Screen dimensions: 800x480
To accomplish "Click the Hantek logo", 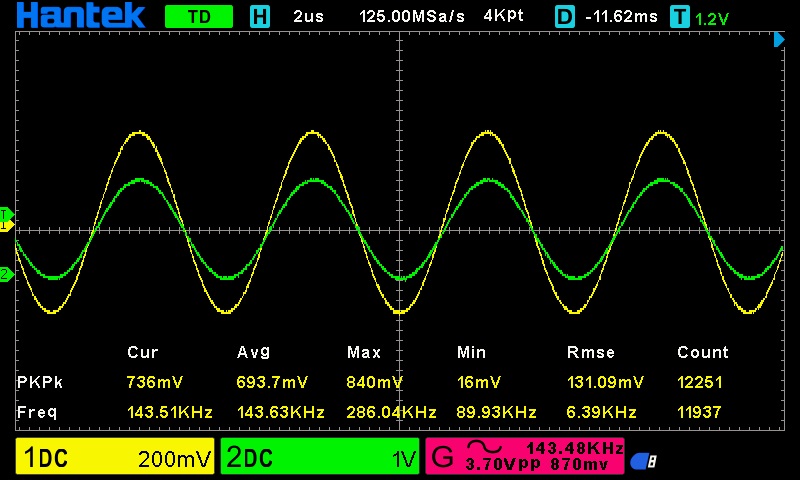I will coord(82,16).
